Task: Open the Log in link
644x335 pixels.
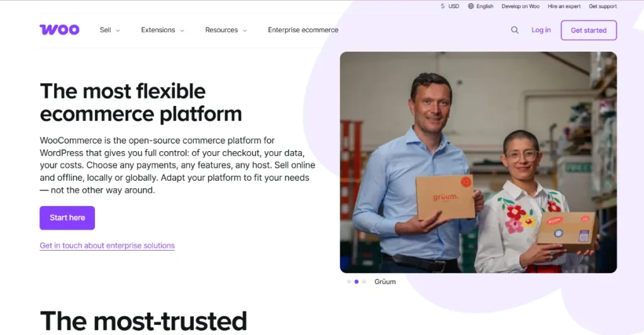Action: click(x=541, y=30)
